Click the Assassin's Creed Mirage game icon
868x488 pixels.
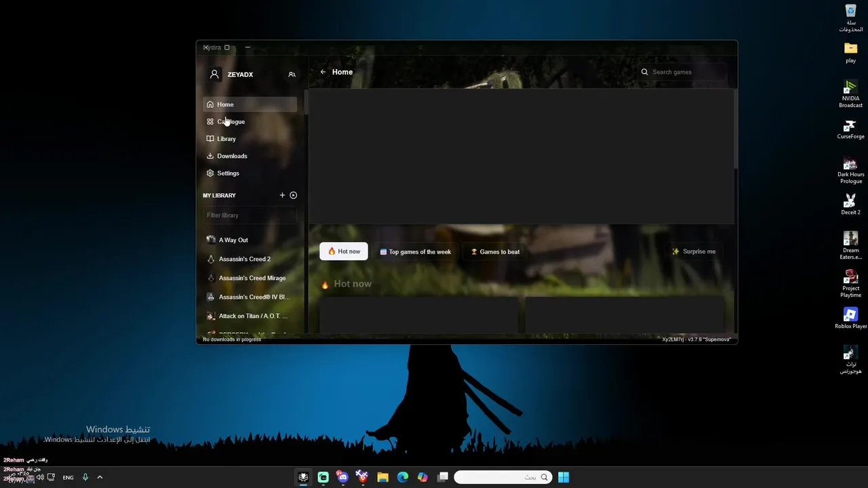(x=211, y=278)
